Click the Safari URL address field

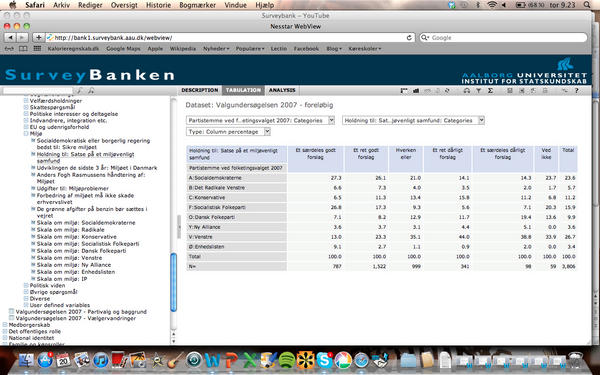pos(230,38)
